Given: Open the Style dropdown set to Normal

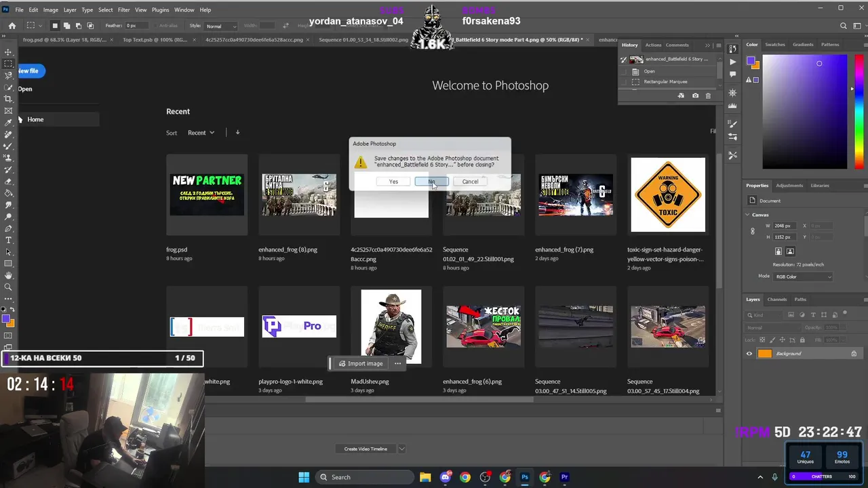Looking at the screenshot, I should 220,26.
